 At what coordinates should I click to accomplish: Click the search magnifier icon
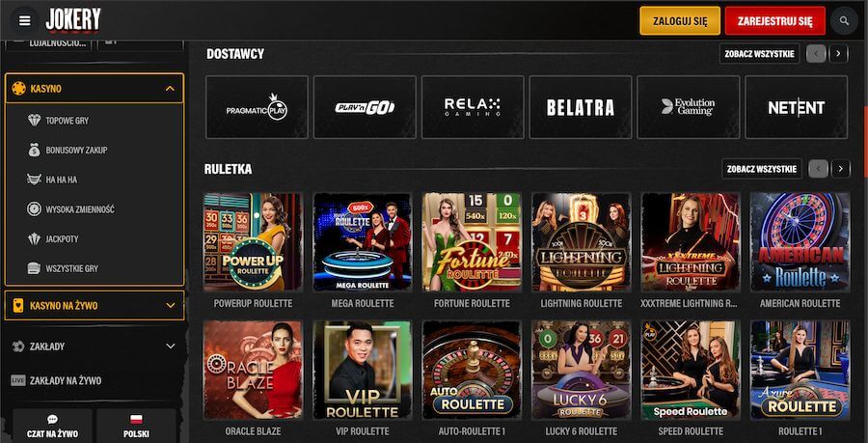point(844,21)
